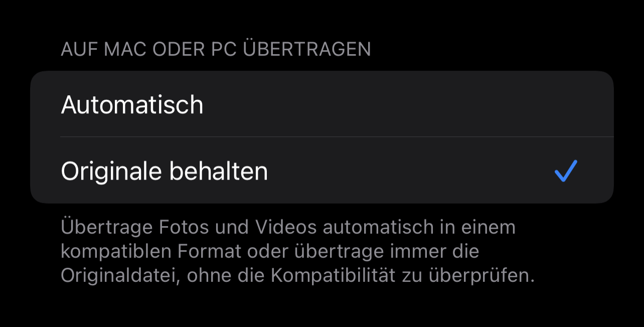Viewport: 644px width, 327px height.
Task: Click the word 'behalten' in second row
Action: [218, 171]
